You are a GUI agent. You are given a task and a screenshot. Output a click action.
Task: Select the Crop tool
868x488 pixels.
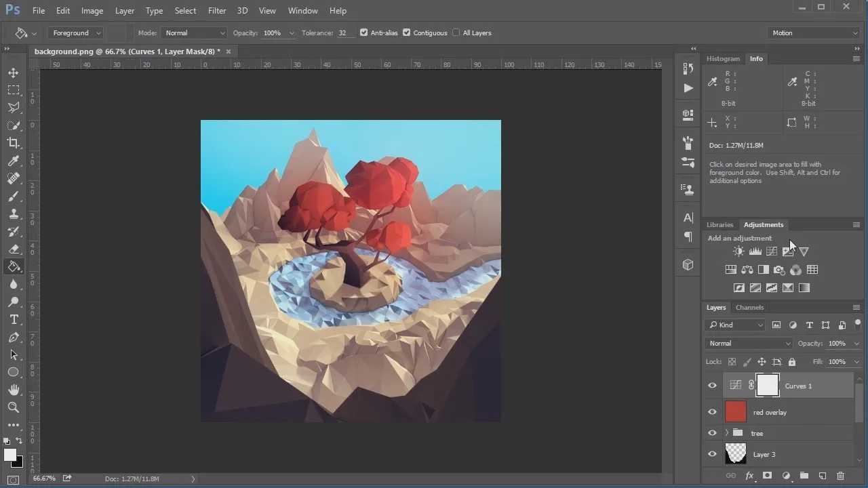click(x=14, y=143)
